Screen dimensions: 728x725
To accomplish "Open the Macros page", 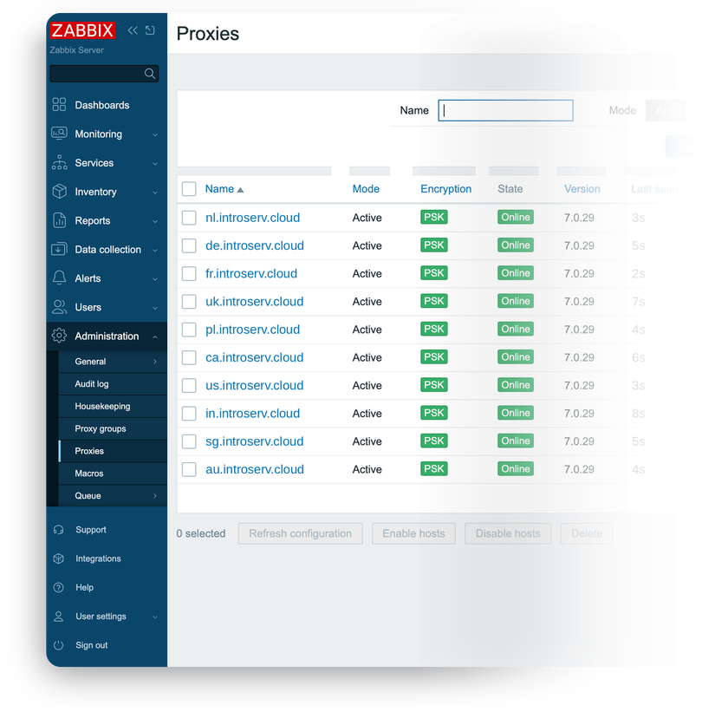I will [113, 474].
